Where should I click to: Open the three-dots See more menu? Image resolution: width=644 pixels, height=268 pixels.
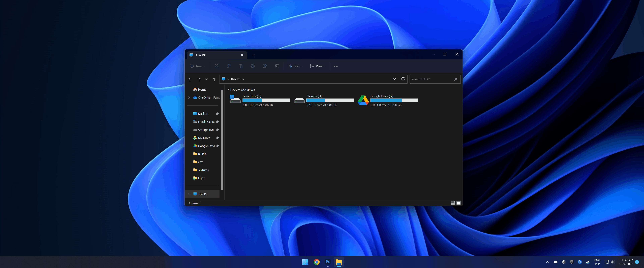click(x=336, y=66)
